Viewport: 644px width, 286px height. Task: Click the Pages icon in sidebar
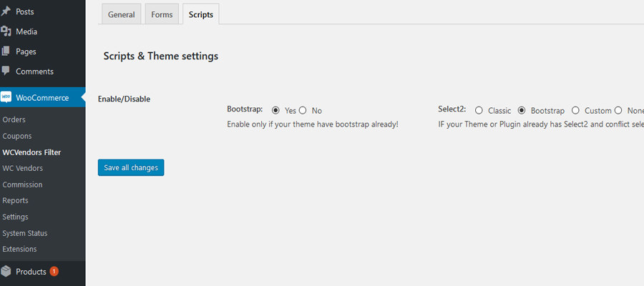click(x=6, y=51)
